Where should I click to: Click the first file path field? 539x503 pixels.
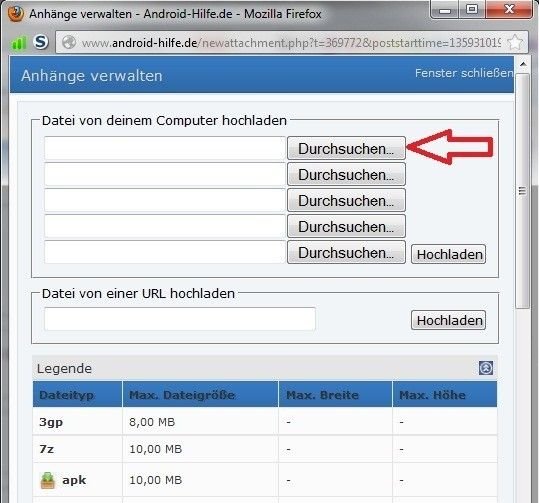pyautogui.click(x=165, y=149)
